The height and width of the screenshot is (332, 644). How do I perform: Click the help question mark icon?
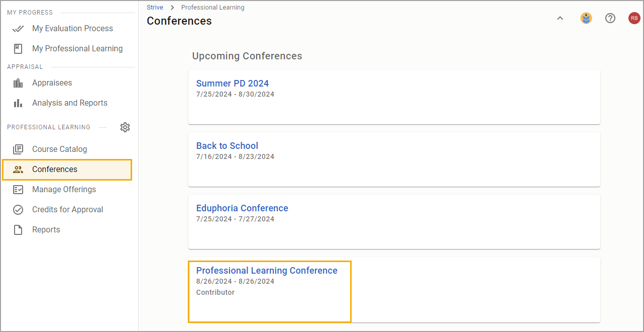click(x=610, y=19)
